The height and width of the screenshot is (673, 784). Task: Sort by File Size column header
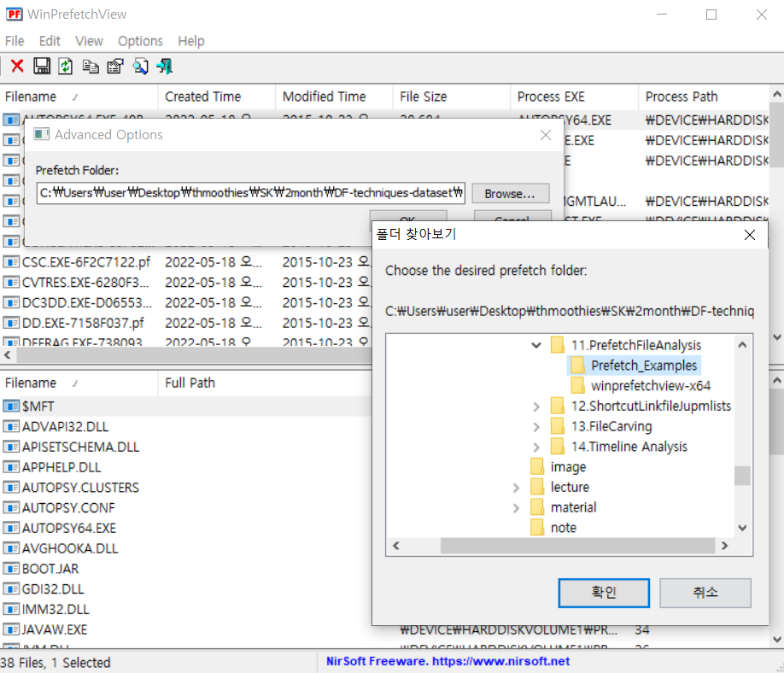(451, 97)
